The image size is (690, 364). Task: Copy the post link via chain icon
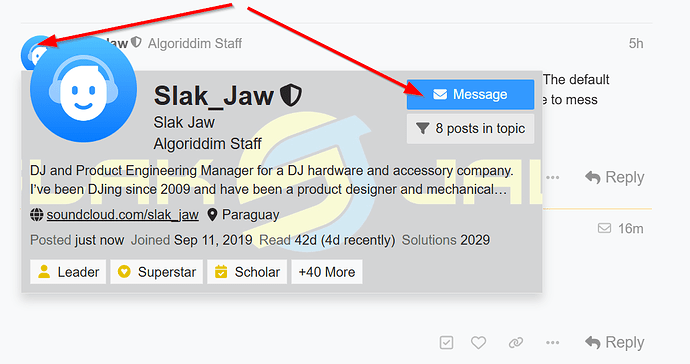point(516,342)
